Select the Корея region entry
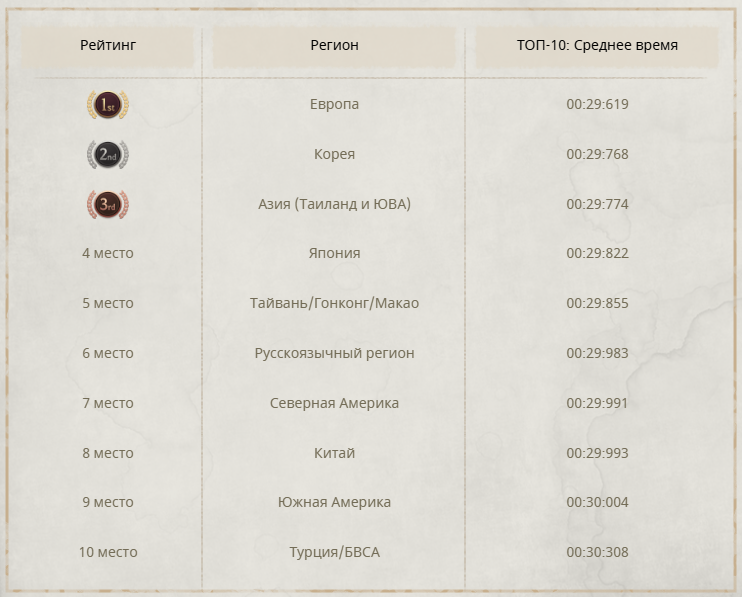Image resolution: width=742 pixels, height=597 pixels. point(334,154)
